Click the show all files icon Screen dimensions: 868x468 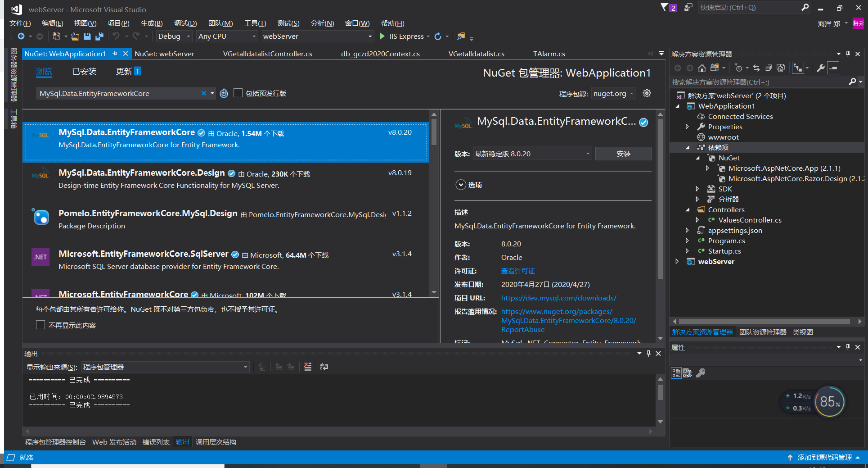(781, 68)
